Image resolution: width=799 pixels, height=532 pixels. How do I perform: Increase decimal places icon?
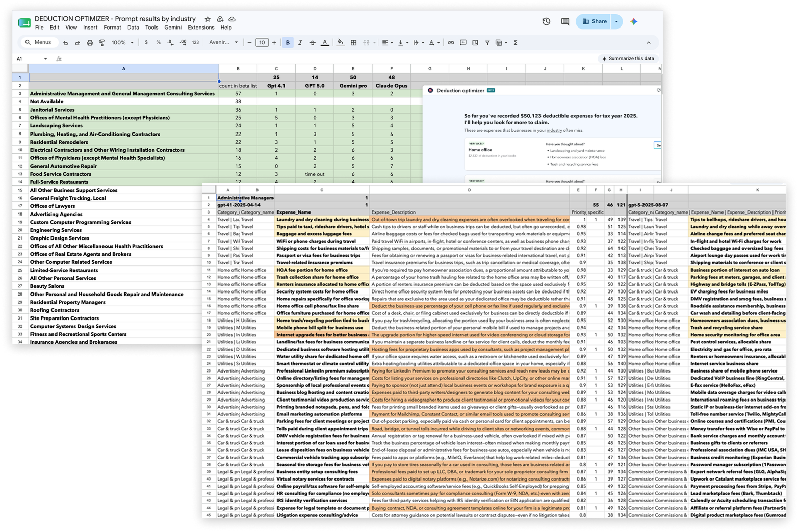coord(183,43)
